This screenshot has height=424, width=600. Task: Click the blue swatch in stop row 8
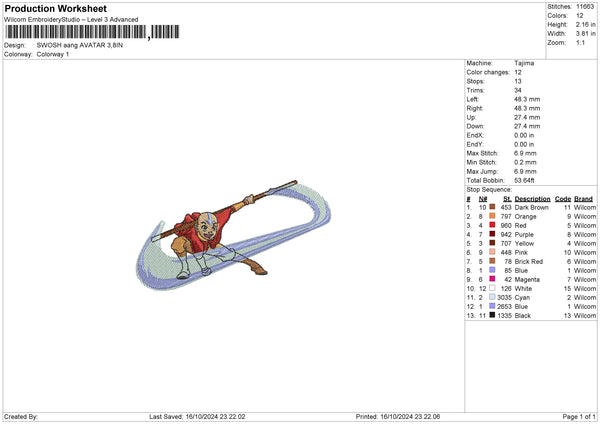pos(492,270)
